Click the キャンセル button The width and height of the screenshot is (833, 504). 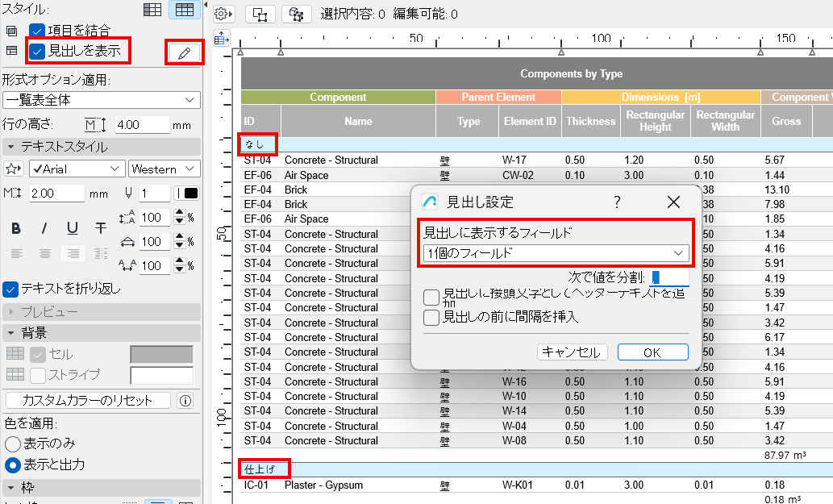571,352
